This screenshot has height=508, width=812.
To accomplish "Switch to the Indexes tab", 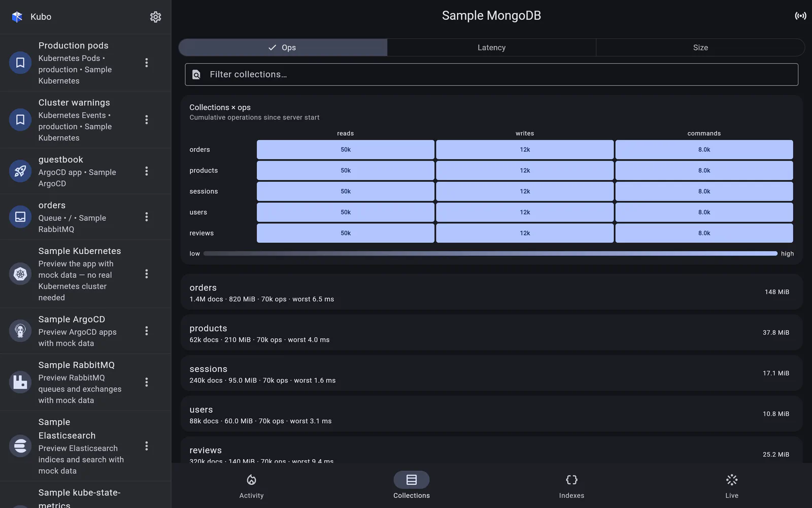I will [x=571, y=485].
